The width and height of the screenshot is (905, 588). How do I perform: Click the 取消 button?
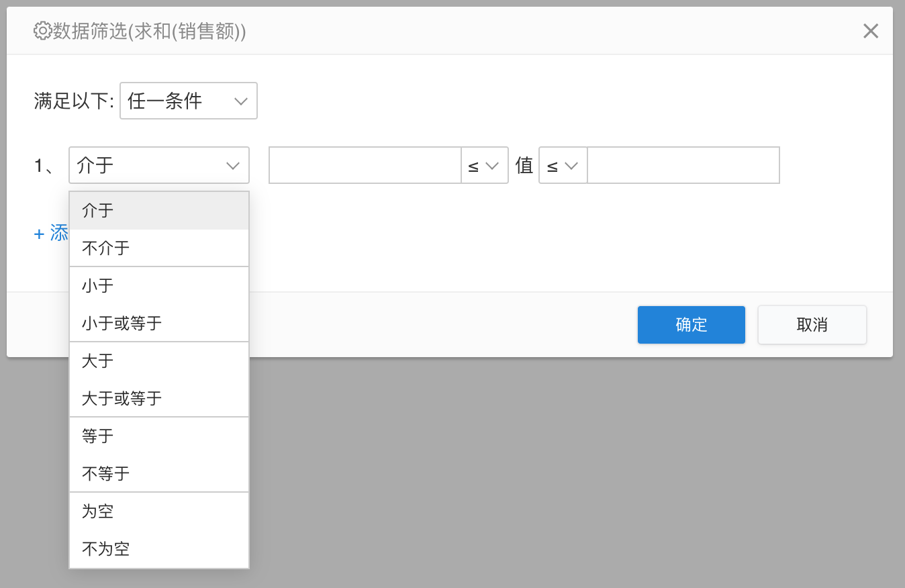[812, 325]
